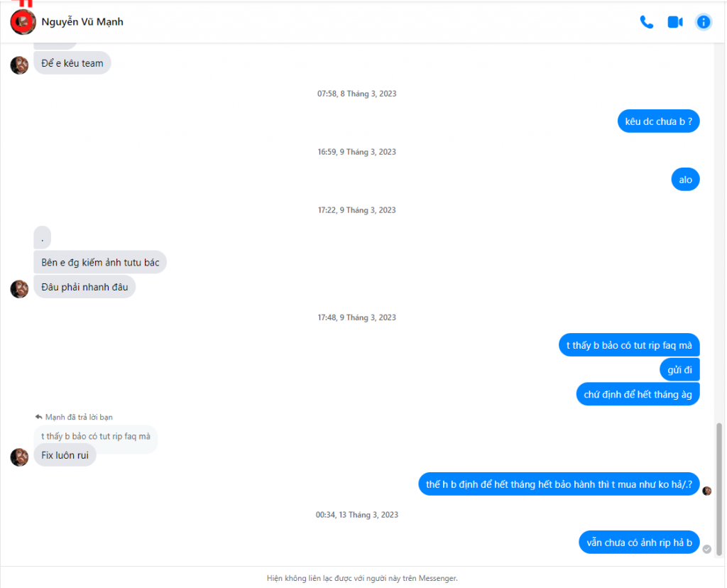727x588 pixels.
Task: Start a voice call with Nguyễn Vũ Mạnh
Action: point(646,22)
